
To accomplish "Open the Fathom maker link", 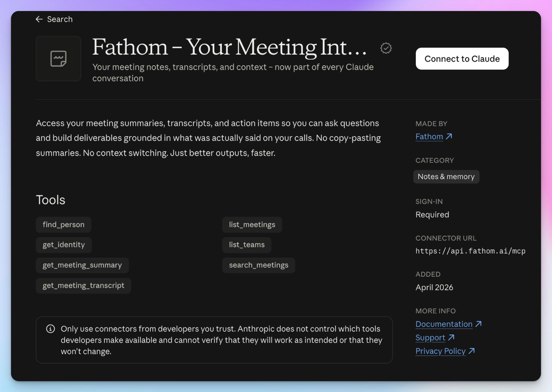I will (429, 137).
